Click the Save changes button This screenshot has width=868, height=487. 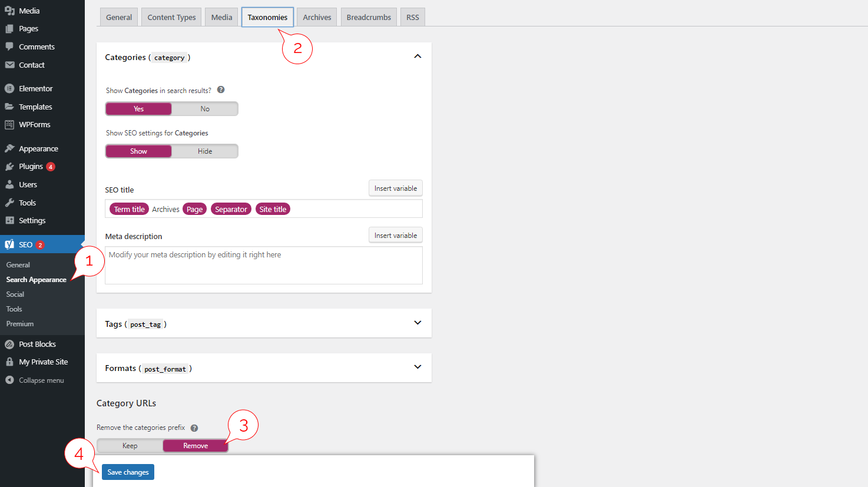[128, 472]
